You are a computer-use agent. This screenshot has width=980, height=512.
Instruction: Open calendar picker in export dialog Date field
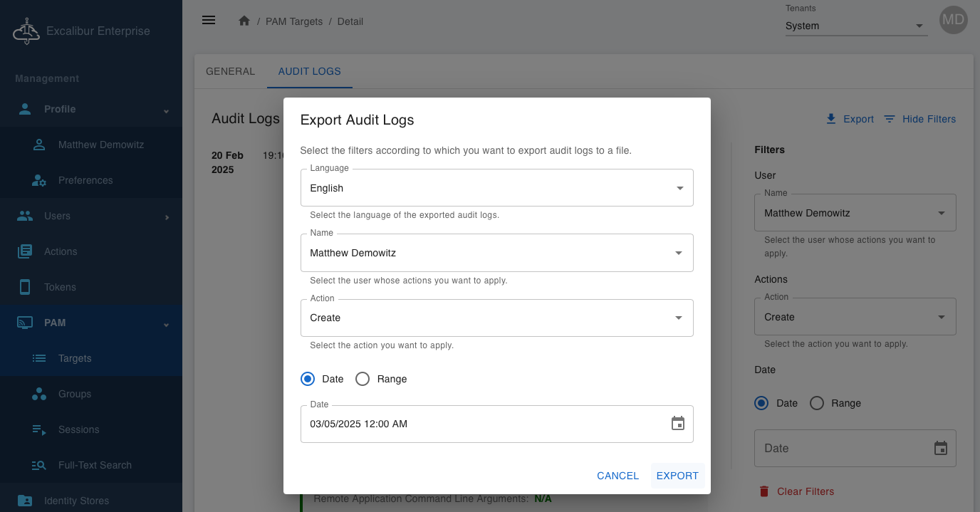point(677,424)
